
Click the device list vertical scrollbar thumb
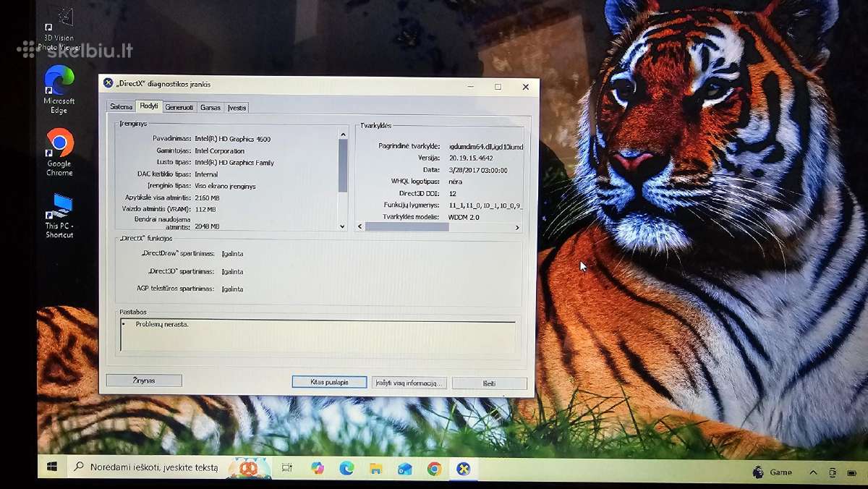click(343, 165)
